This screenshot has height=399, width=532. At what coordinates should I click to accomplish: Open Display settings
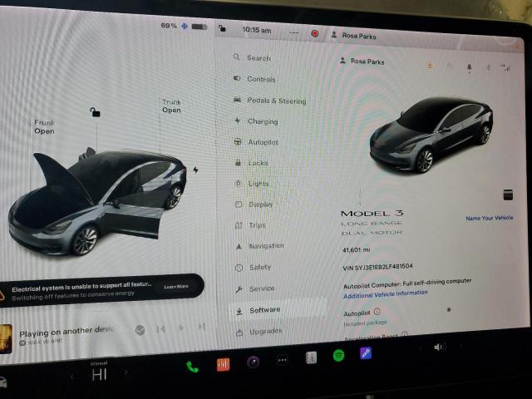pyautogui.click(x=254, y=204)
